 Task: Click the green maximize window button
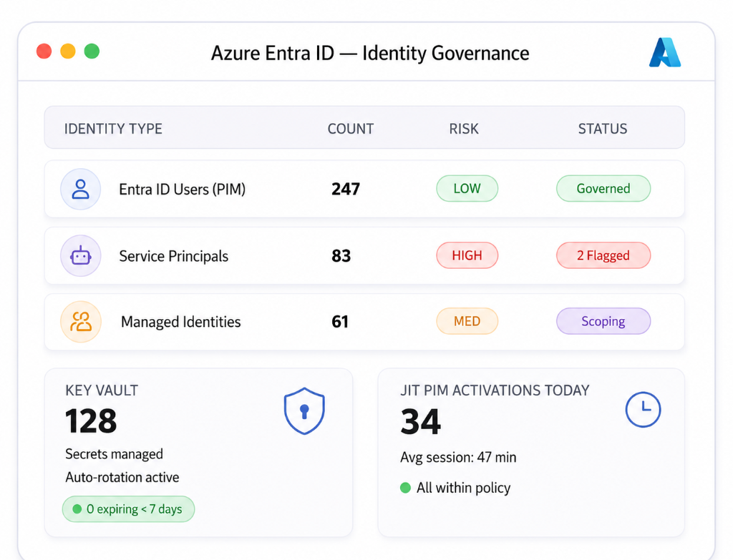92,51
